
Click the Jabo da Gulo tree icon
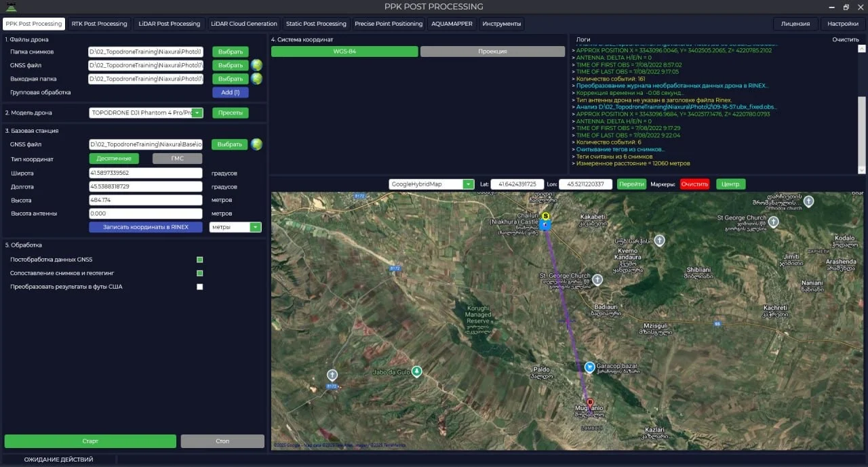coord(417,371)
